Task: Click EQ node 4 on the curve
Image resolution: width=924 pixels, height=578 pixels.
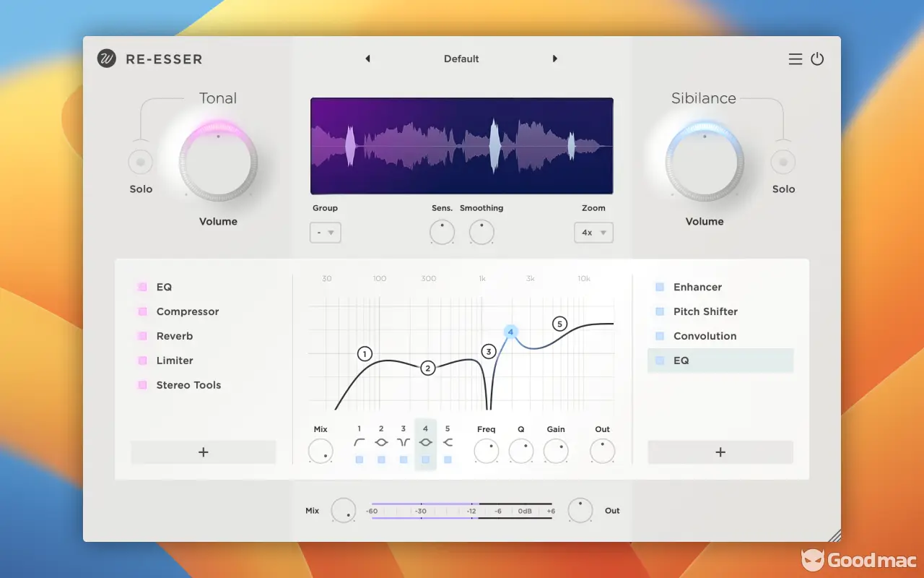Action: (x=510, y=332)
